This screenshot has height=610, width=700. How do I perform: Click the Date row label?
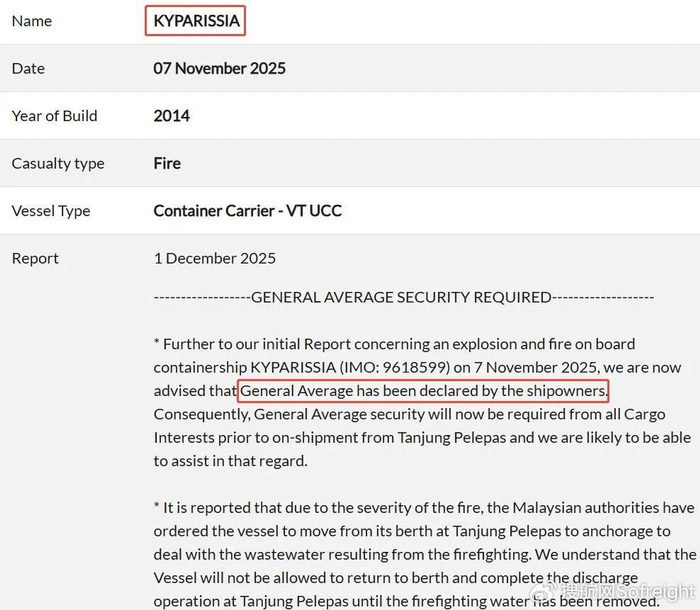tap(28, 68)
